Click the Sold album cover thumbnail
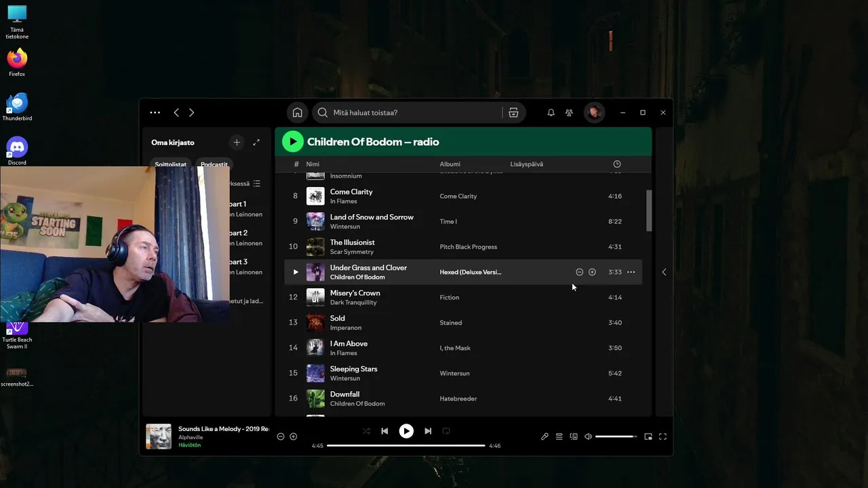The width and height of the screenshot is (868, 488). click(315, 323)
